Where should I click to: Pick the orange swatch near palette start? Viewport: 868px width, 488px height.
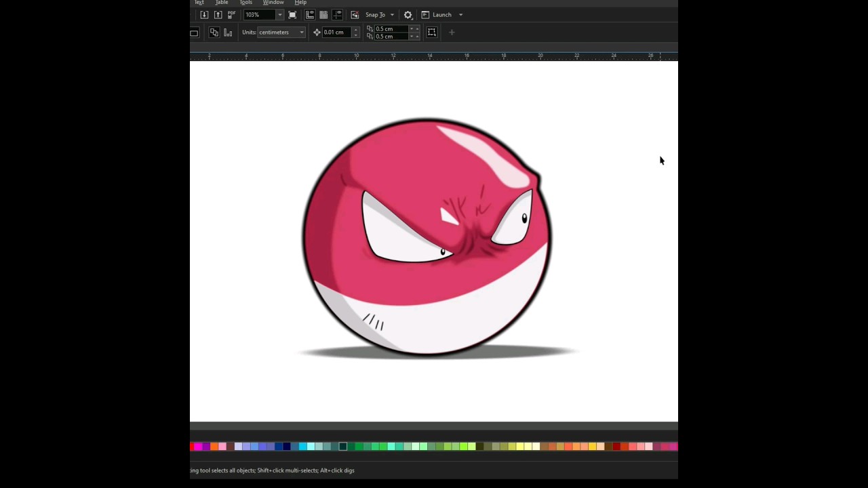click(214, 447)
